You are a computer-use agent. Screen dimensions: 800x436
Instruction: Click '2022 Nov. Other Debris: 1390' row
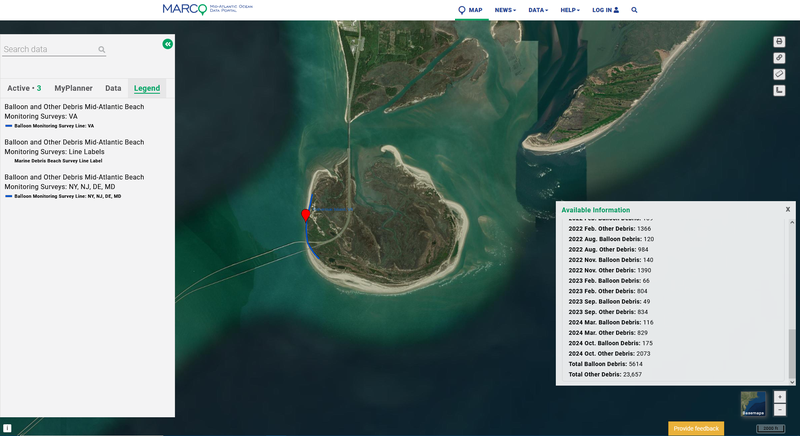click(610, 270)
